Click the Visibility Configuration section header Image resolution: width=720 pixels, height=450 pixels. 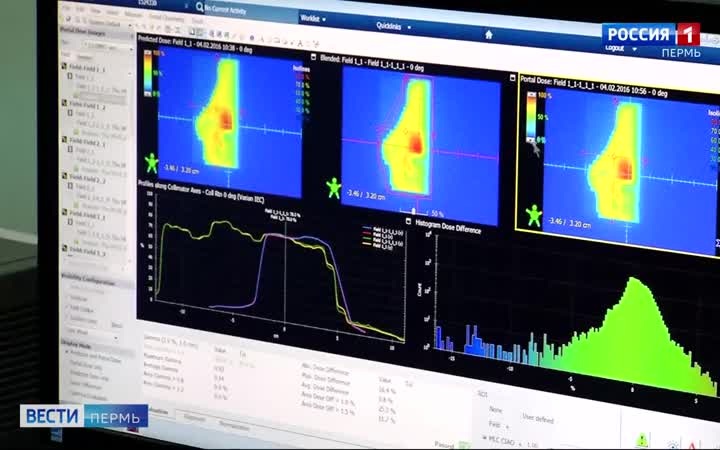[x=88, y=279]
